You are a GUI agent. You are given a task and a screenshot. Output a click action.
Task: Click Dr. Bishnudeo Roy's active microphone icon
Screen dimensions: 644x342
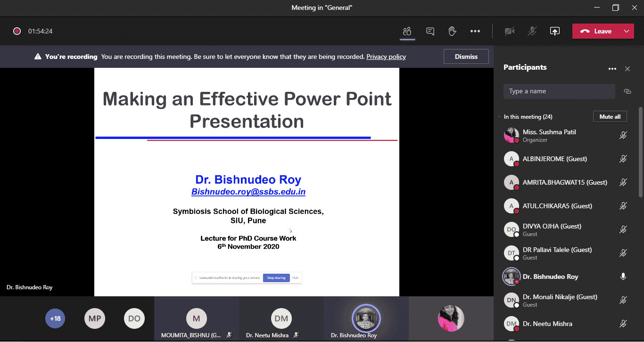(x=623, y=277)
